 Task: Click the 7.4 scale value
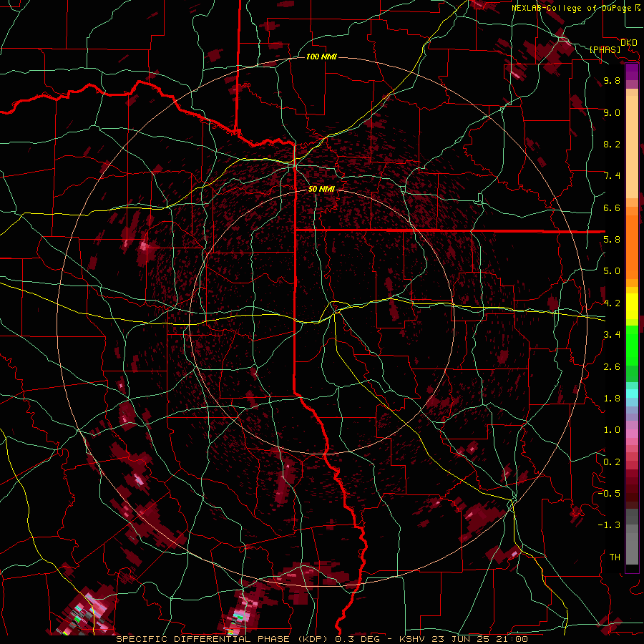(x=612, y=176)
